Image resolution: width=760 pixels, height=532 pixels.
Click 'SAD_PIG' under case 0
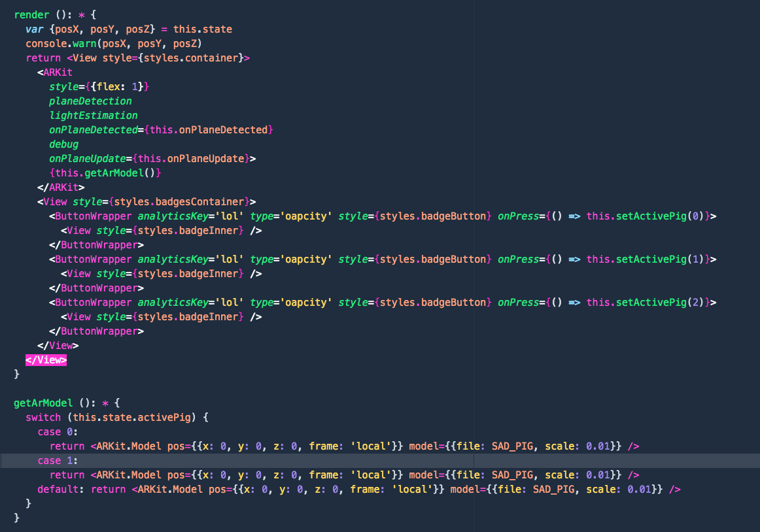(512, 446)
